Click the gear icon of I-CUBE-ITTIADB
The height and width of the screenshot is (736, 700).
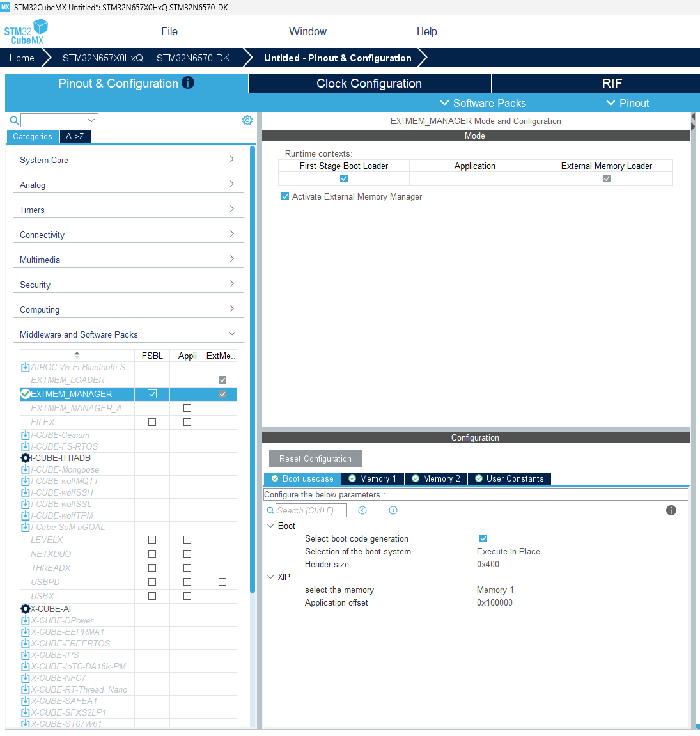pyautogui.click(x=26, y=458)
